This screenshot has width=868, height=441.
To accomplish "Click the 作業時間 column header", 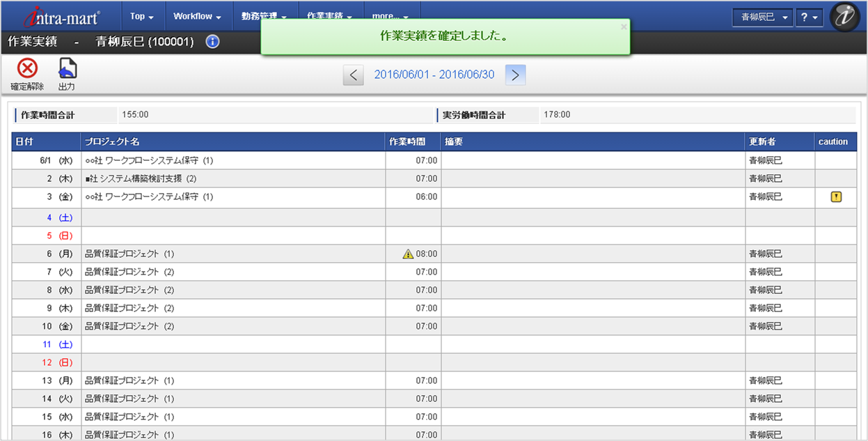I will (x=413, y=141).
